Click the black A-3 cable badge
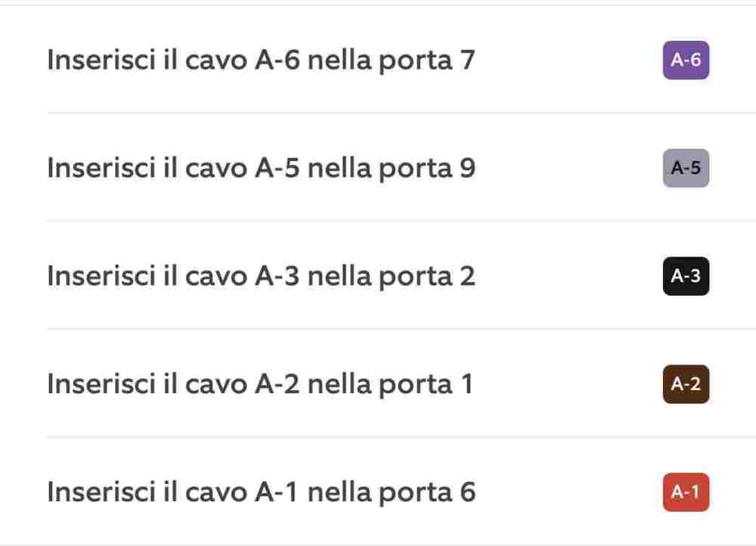The height and width of the screenshot is (546, 756). [686, 277]
